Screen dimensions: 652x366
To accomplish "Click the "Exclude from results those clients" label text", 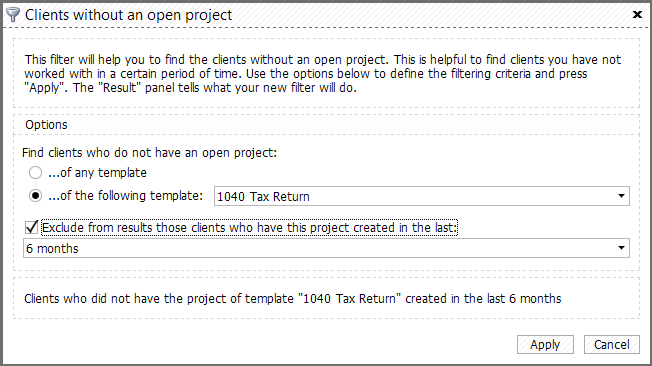I will [x=249, y=228].
